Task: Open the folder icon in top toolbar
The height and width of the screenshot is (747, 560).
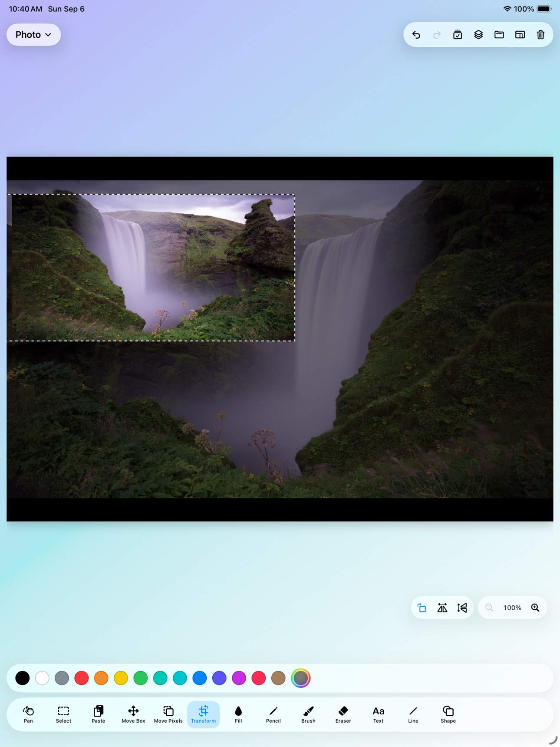Action: point(499,35)
